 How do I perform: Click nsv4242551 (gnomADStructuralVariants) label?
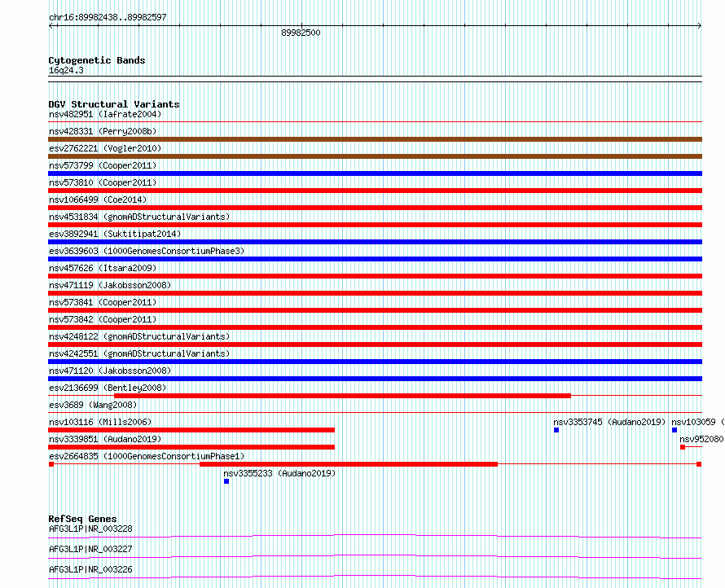[139, 353]
